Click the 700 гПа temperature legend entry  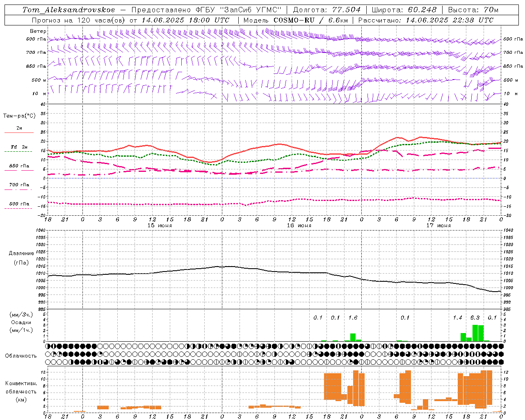coord(19,185)
